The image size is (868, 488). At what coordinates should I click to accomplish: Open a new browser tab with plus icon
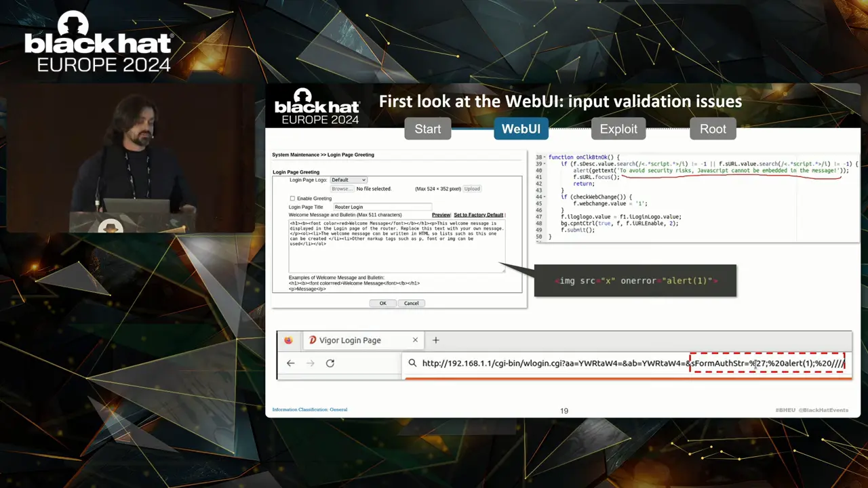[x=436, y=340]
